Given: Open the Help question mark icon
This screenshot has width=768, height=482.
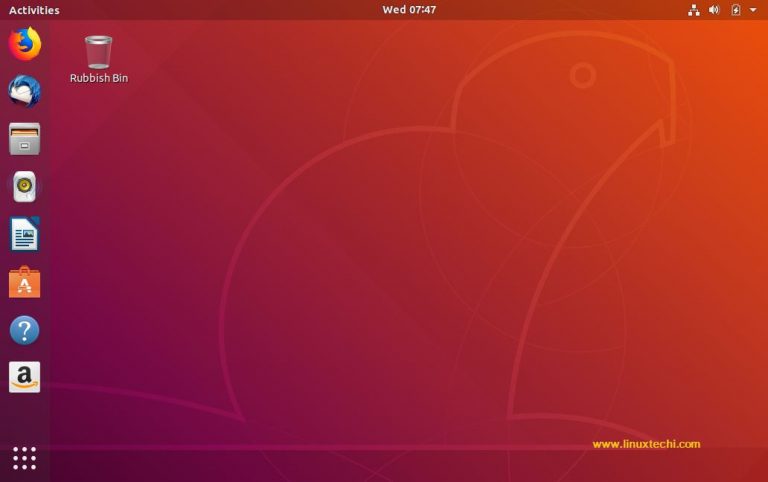Looking at the screenshot, I should tap(24, 330).
